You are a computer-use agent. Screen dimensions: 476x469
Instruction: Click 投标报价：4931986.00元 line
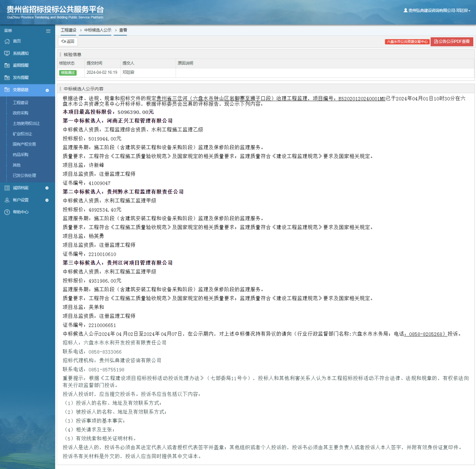[x=92, y=281]
